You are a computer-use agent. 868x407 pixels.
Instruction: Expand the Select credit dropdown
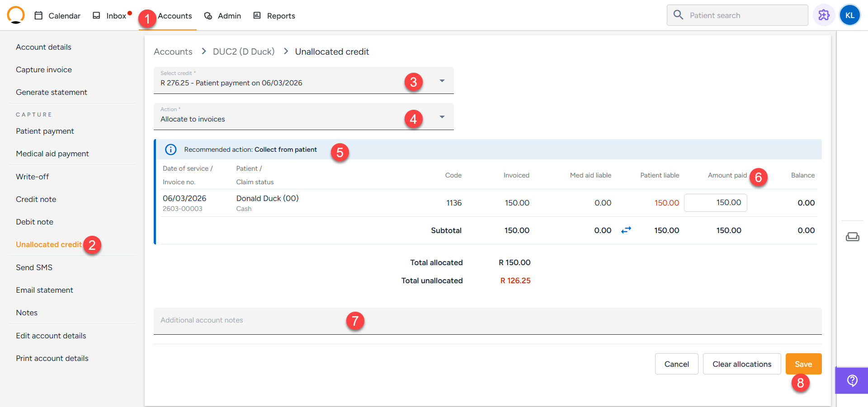click(442, 81)
